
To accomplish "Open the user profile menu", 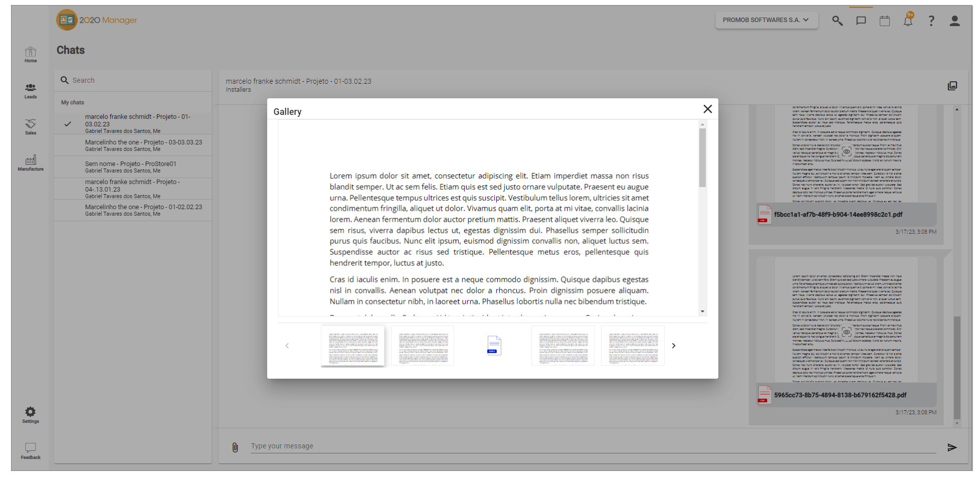I will click(x=955, y=21).
